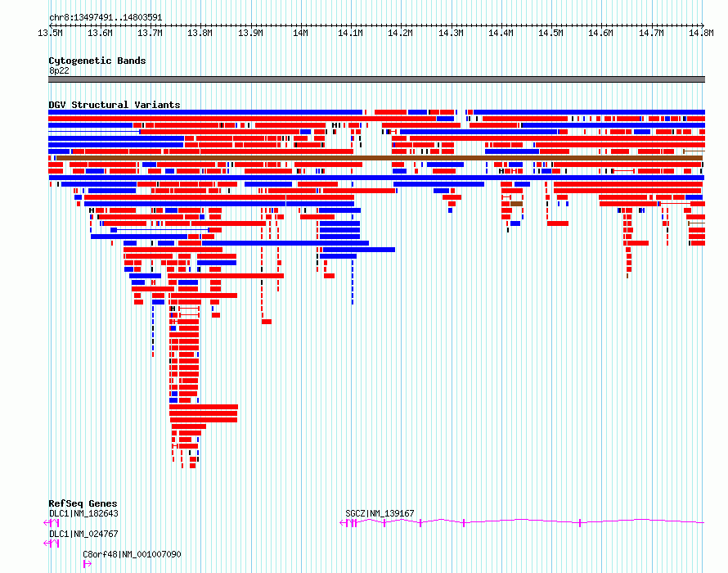Select the C8orf48 magenta gene arrow glyph
The width and height of the screenshot is (728, 573).
click(x=87, y=564)
